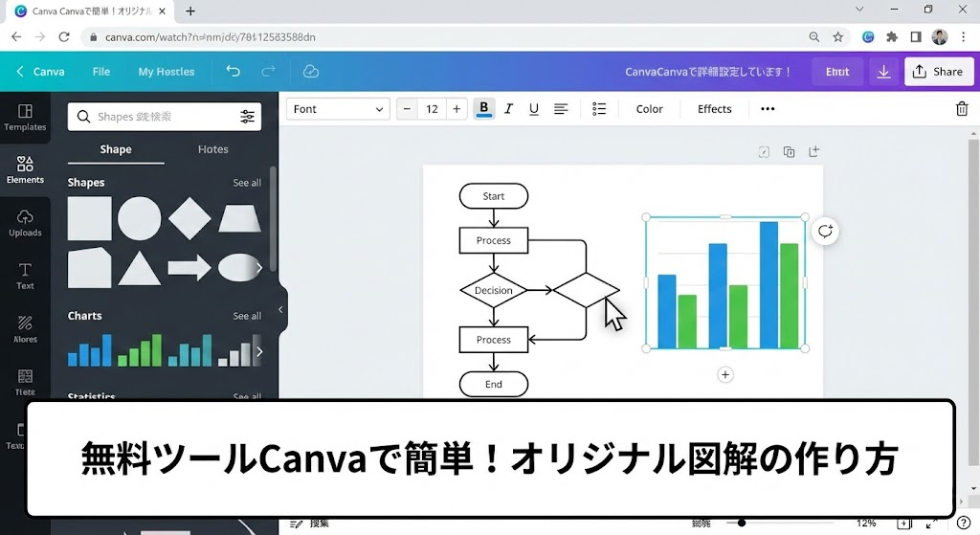Open the Font dropdown
This screenshot has width=980, height=535.
click(x=337, y=109)
